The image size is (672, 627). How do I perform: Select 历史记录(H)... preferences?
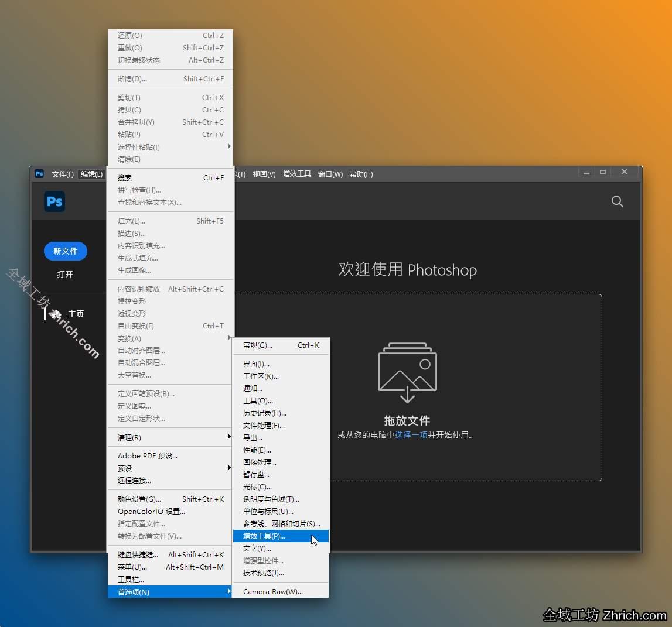tap(281, 413)
